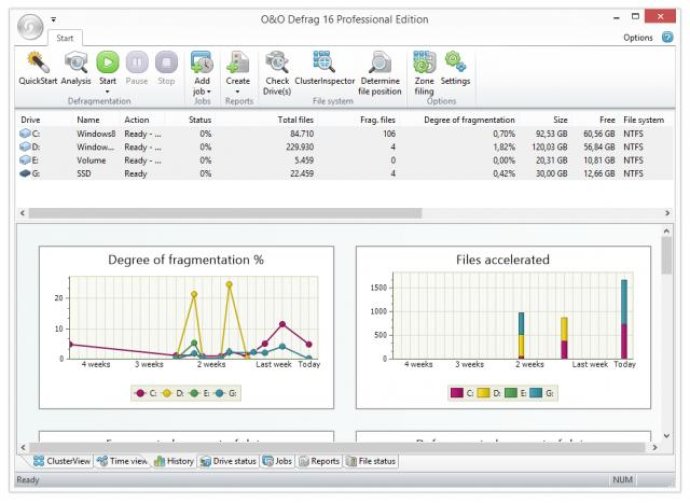The width and height of the screenshot is (690, 503).
Task: Click the Pause defragmentation icon
Action: tap(137, 62)
